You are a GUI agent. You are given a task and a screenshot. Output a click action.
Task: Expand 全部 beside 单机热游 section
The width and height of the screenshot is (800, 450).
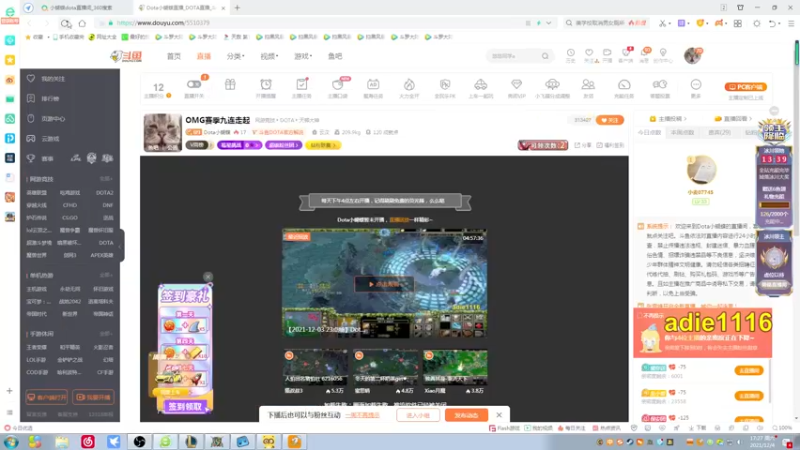[x=106, y=275]
